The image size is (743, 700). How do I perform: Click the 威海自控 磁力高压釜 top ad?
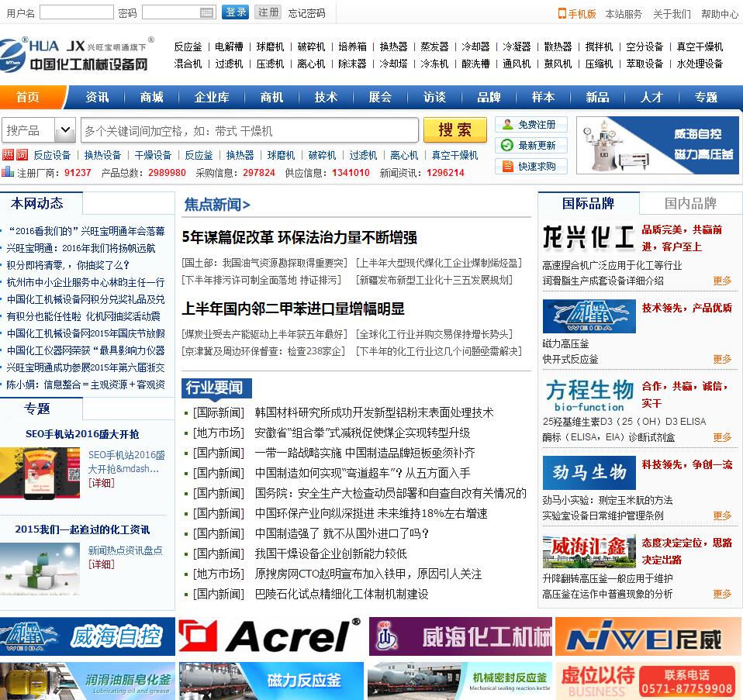tap(658, 146)
